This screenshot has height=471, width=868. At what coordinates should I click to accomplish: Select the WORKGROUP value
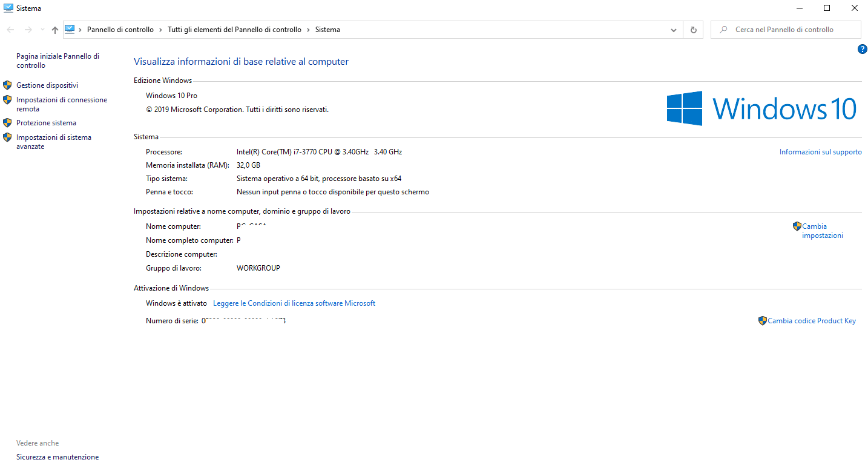(258, 268)
